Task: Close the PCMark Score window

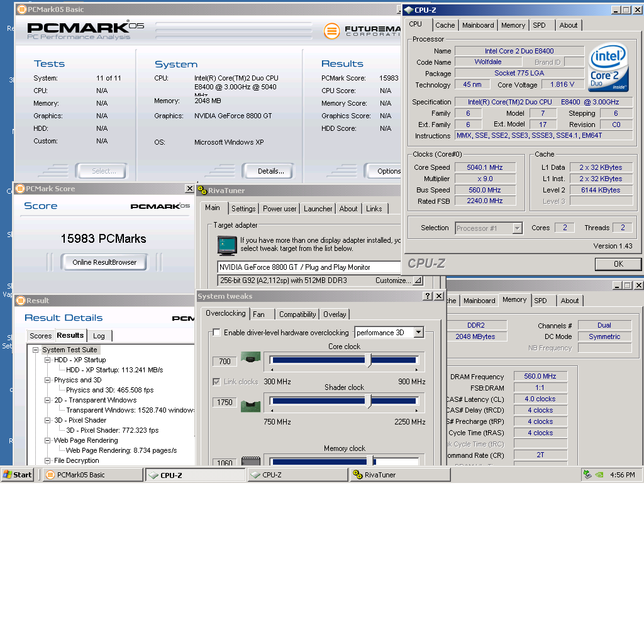Action: pos(189,189)
